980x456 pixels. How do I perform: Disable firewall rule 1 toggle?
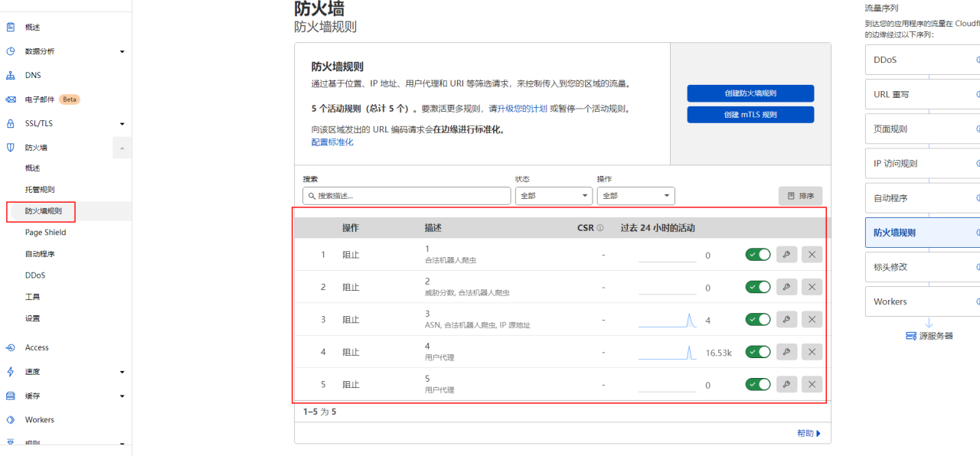758,255
